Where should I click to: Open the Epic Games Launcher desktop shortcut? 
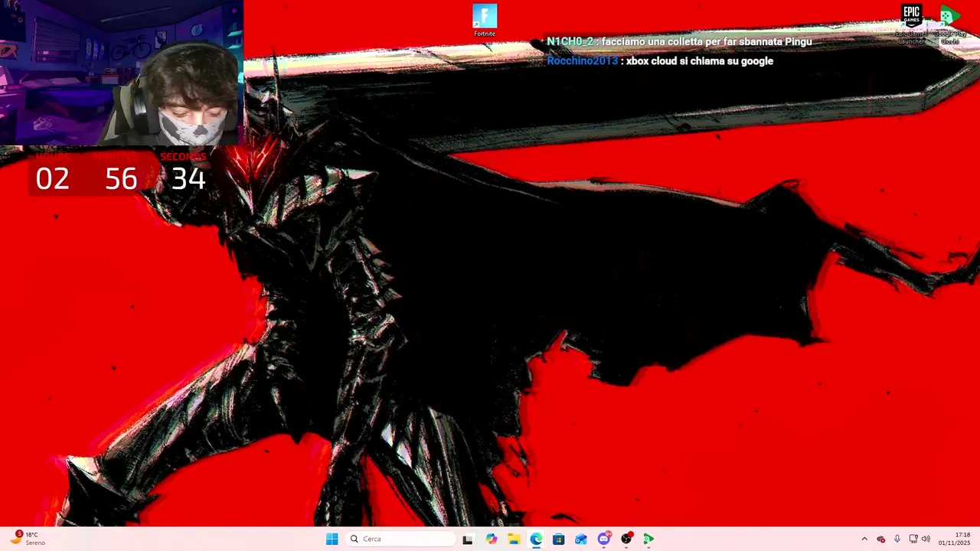click(x=911, y=24)
